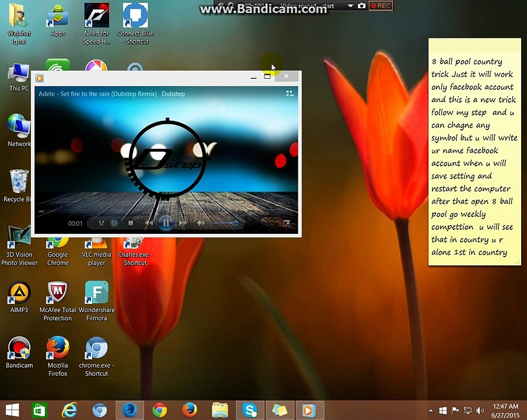Open This PC on the desktop

coord(19,78)
